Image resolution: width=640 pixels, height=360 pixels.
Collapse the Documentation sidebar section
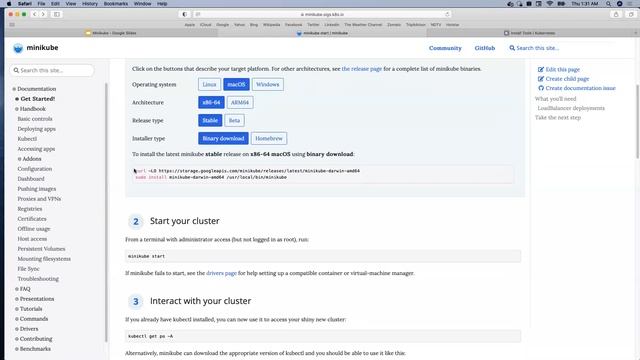[14, 89]
